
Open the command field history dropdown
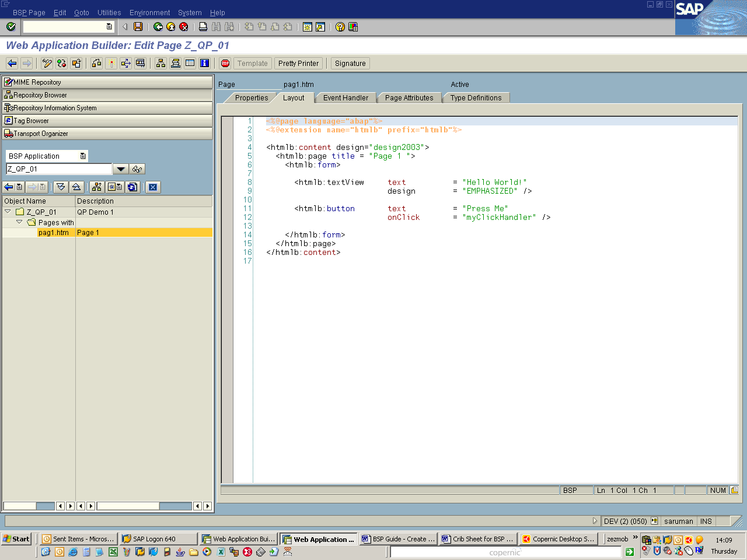pos(109,27)
